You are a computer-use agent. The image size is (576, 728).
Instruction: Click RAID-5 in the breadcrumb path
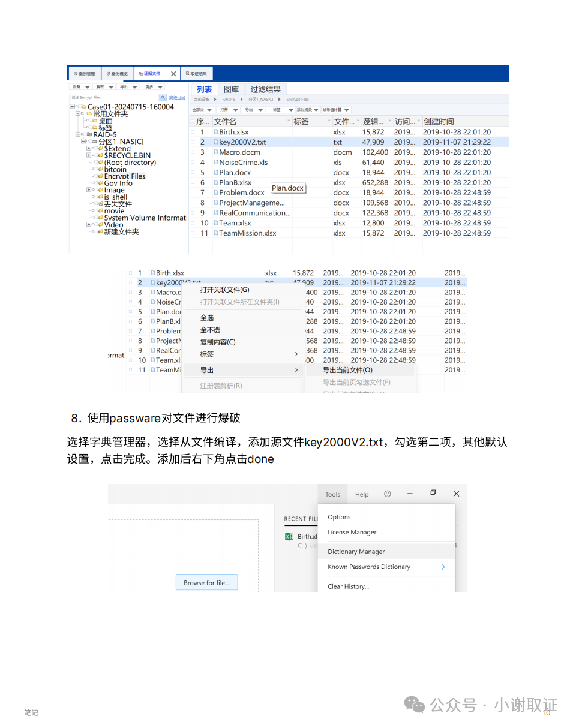tap(229, 99)
